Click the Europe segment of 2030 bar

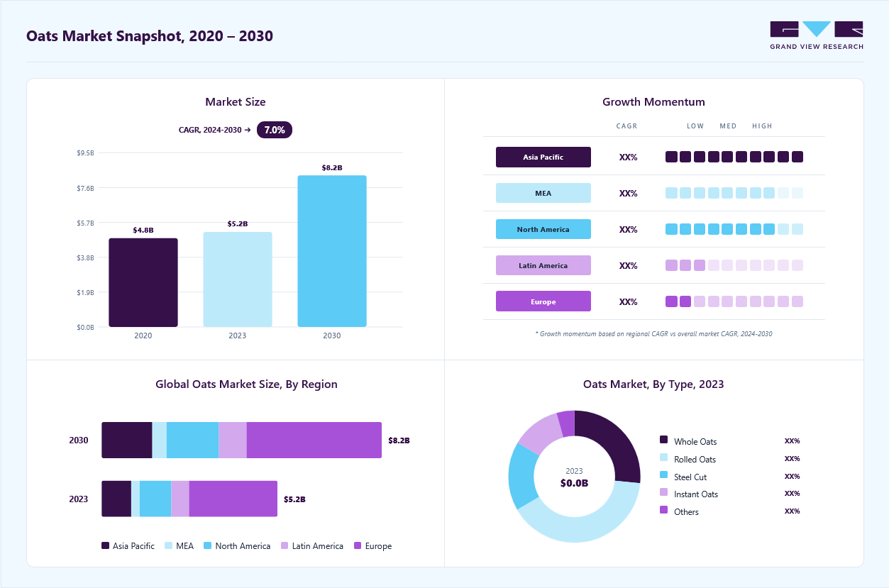pos(314,440)
